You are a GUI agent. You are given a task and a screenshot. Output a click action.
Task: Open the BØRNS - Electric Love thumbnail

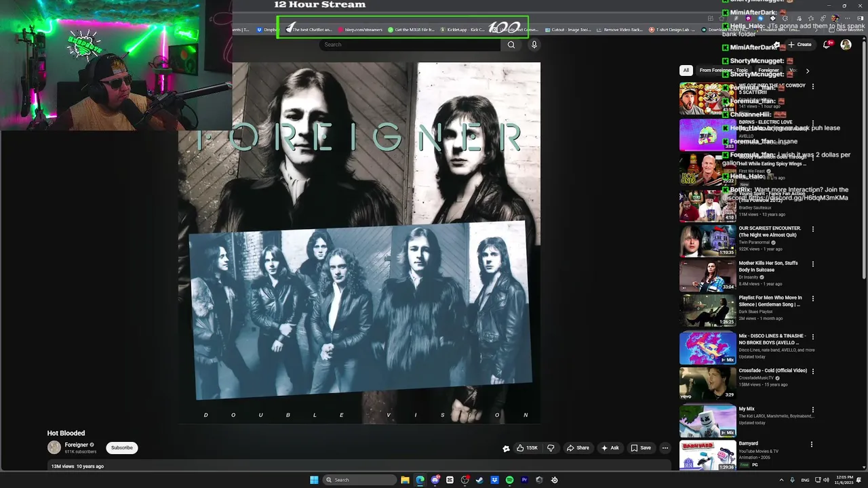[707, 135]
